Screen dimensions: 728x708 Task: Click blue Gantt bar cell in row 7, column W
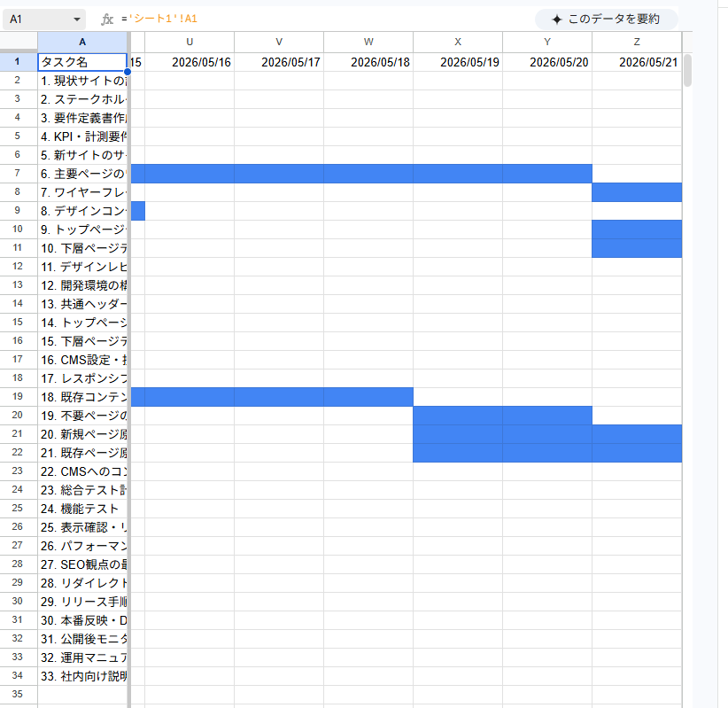tap(368, 174)
